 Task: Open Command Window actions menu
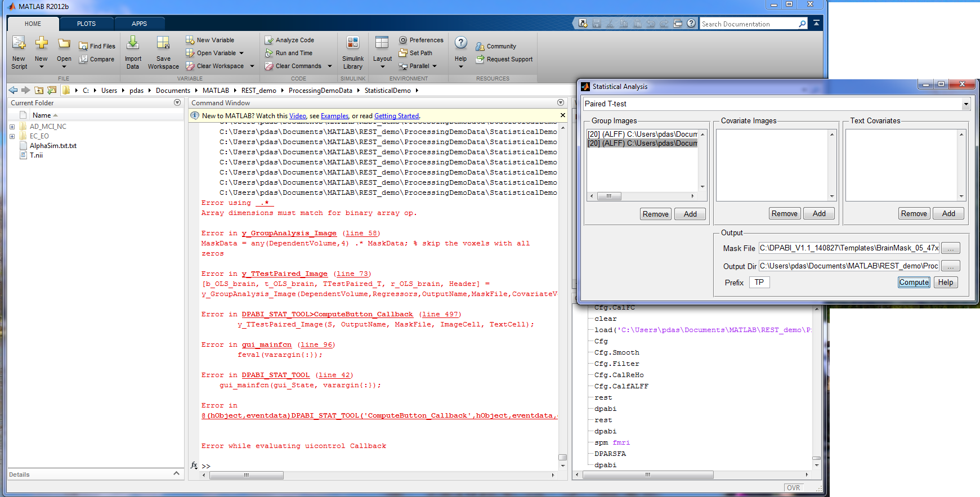561,102
